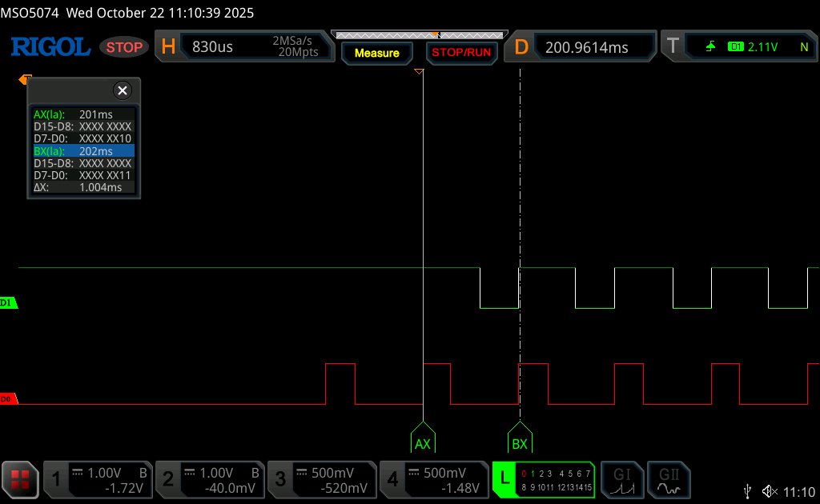This screenshot has width=820, height=504.
Task: Toggle channel 1 on or off
Action: pyautogui.click(x=98, y=480)
